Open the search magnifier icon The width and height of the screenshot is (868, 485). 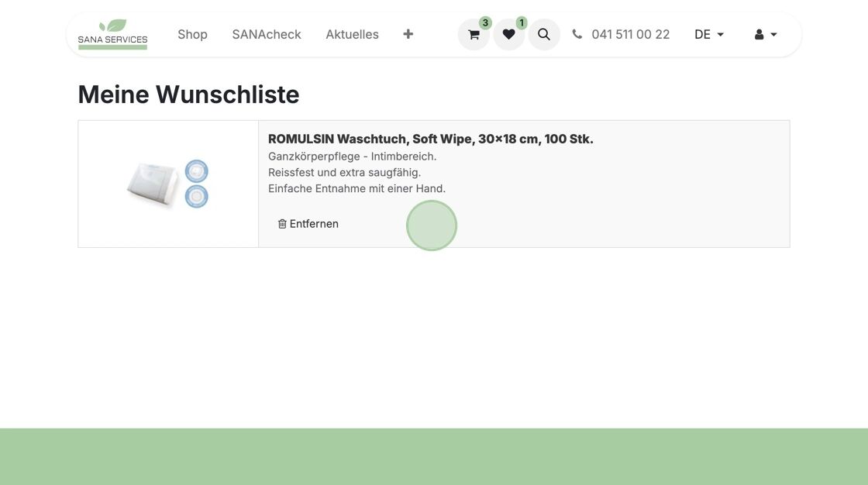[543, 35]
